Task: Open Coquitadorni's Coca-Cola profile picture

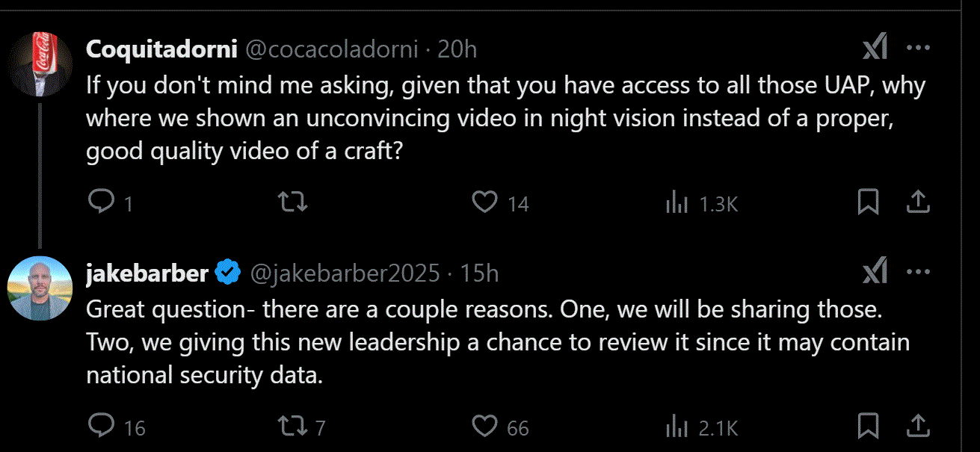Action: (40, 64)
